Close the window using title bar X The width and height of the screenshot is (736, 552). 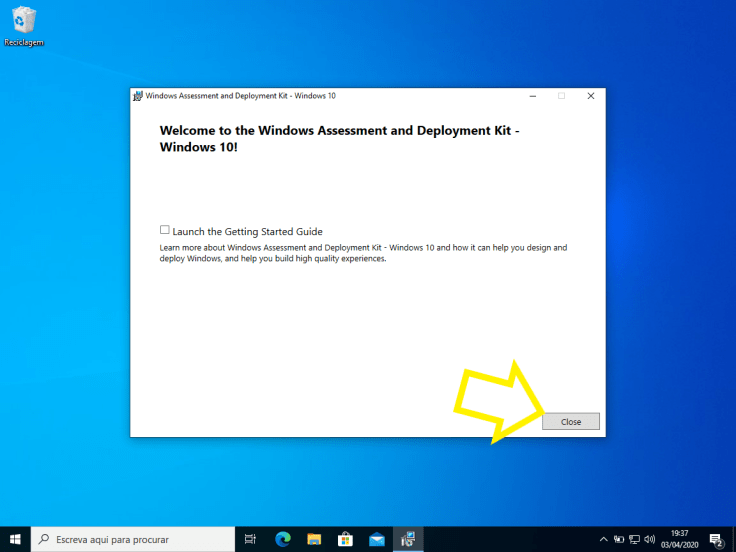[590, 96]
